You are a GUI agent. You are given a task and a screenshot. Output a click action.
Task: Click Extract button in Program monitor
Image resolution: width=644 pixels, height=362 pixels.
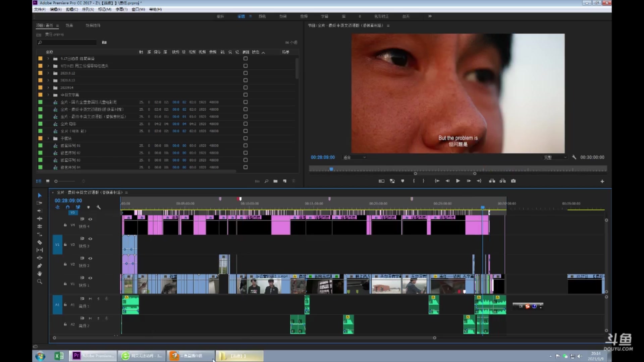(502, 181)
